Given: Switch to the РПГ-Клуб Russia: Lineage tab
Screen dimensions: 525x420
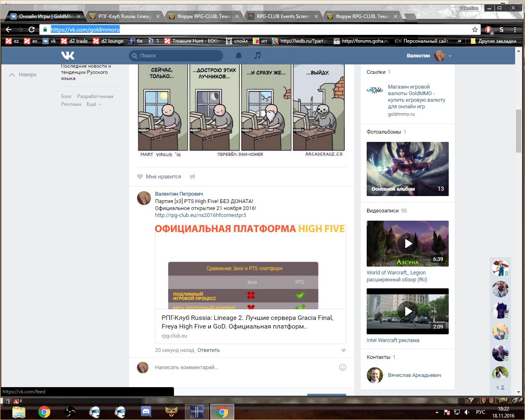Looking at the screenshot, I should 125,16.
